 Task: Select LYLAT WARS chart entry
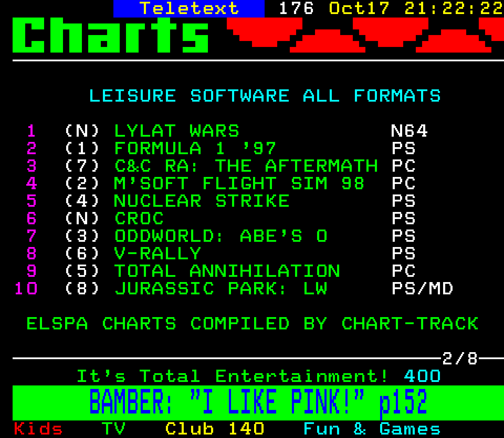177,131
